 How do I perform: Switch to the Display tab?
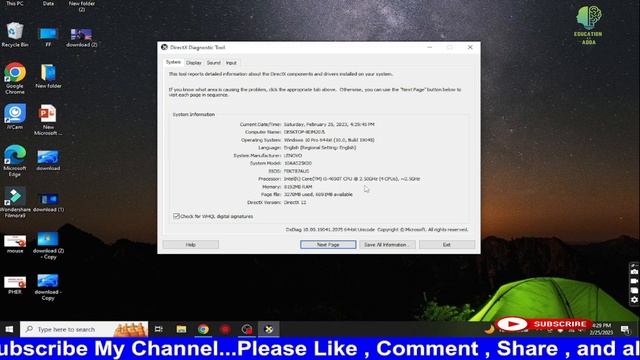(x=193, y=63)
